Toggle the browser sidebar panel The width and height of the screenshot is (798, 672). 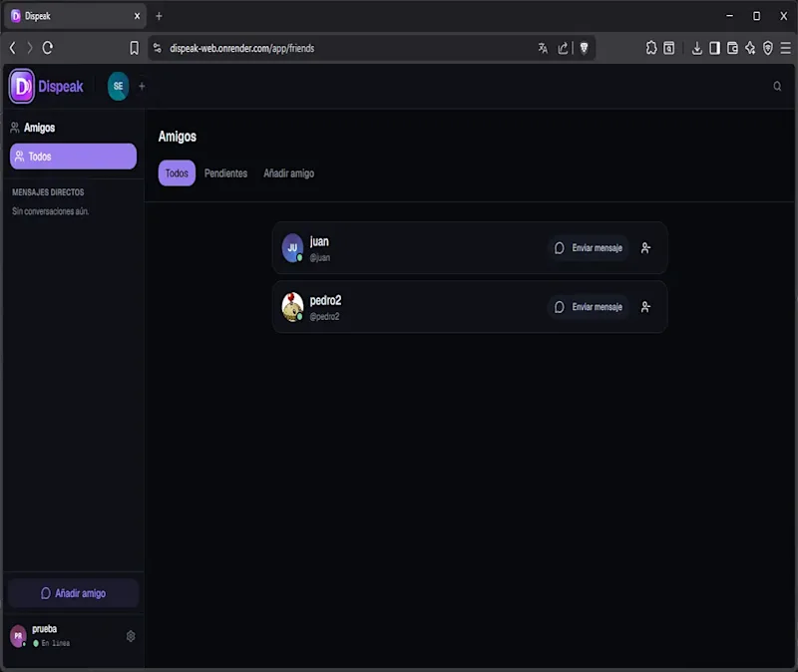coord(714,48)
